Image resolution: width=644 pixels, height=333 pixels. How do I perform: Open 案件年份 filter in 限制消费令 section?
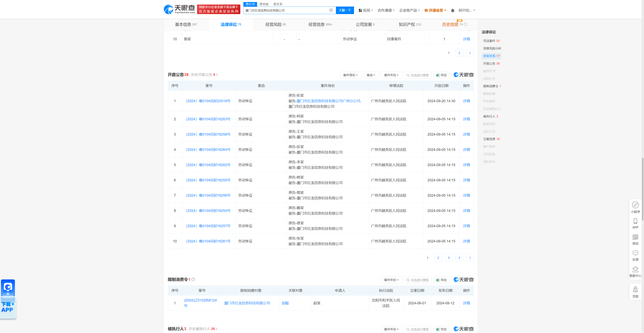click(391, 280)
